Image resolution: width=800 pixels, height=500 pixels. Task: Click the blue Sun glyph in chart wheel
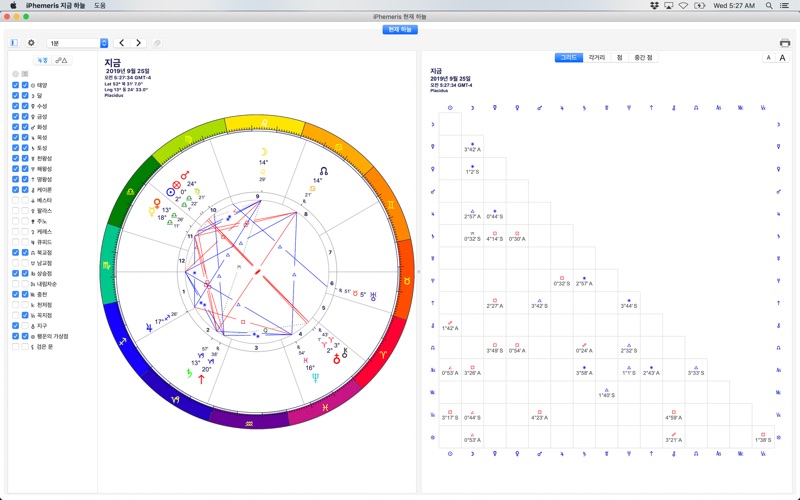(x=170, y=192)
